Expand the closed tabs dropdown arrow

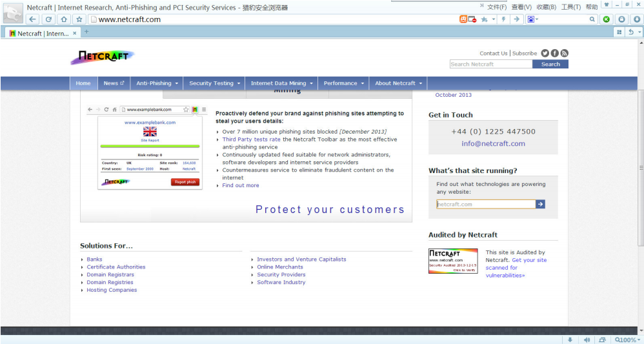click(640, 32)
